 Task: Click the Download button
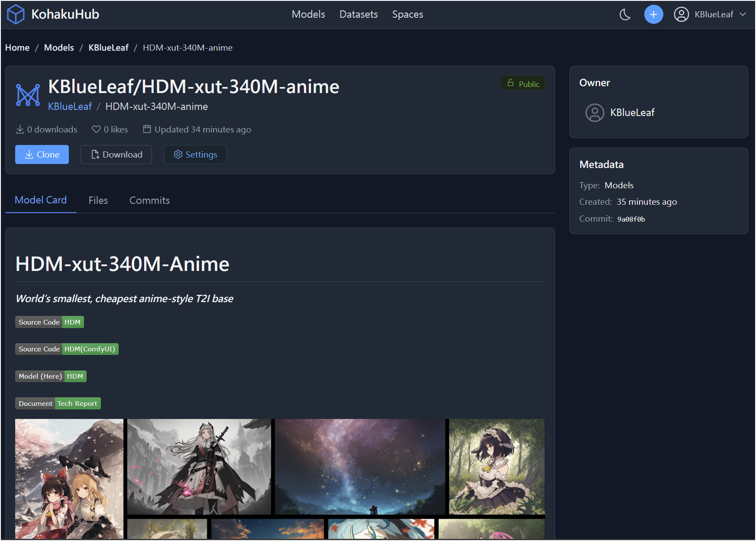click(x=116, y=155)
